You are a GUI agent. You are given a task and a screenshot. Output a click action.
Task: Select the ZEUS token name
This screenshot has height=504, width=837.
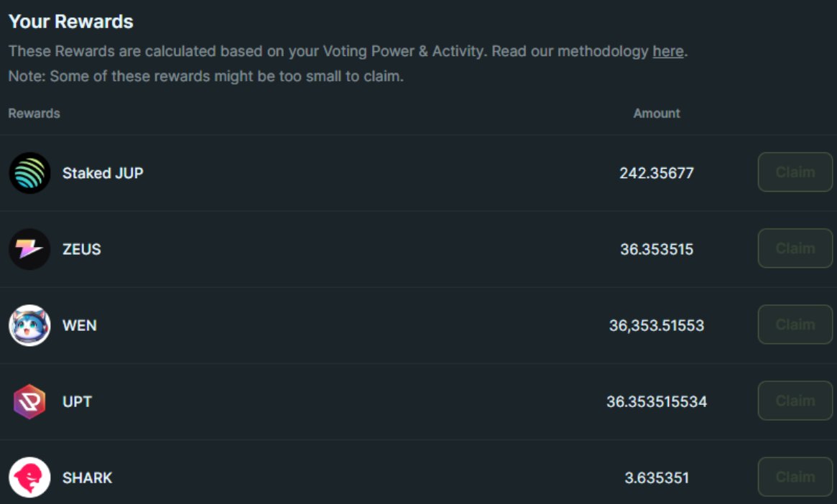(x=82, y=249)
